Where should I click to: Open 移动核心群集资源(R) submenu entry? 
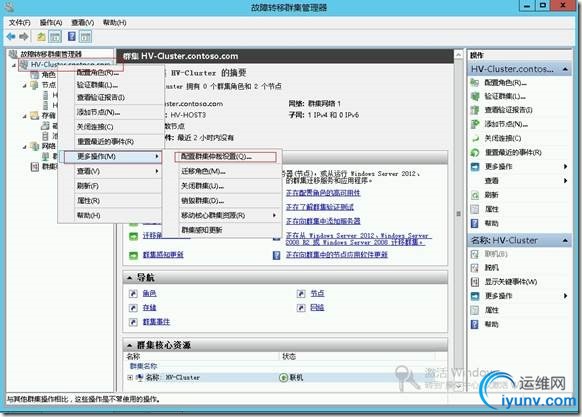[x=223, y=215]
